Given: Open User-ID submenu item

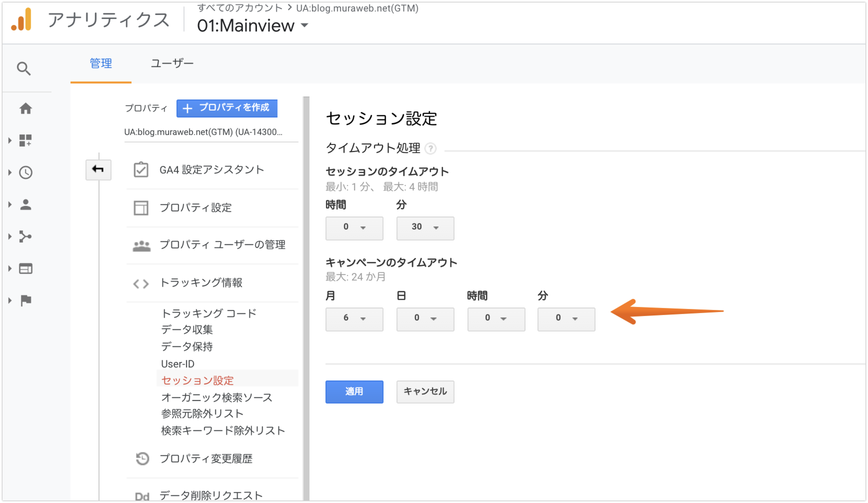Looking at the screenshot, I should pyautogui.click(x=178, y=364).
